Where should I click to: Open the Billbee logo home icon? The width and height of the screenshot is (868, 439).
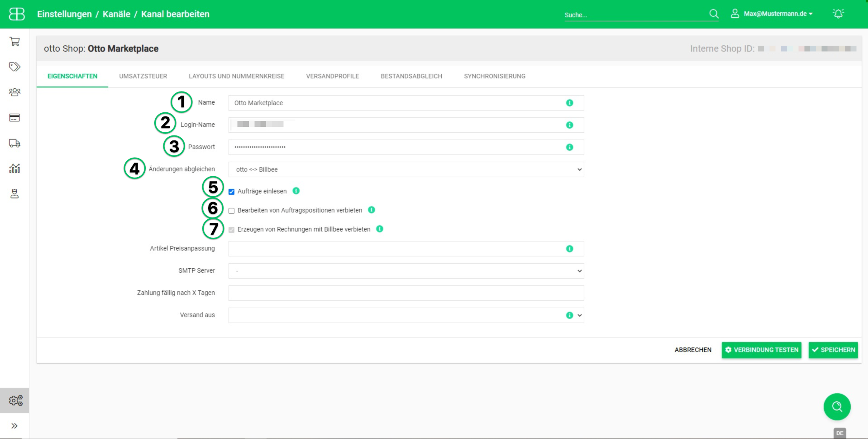click(17, 14)
